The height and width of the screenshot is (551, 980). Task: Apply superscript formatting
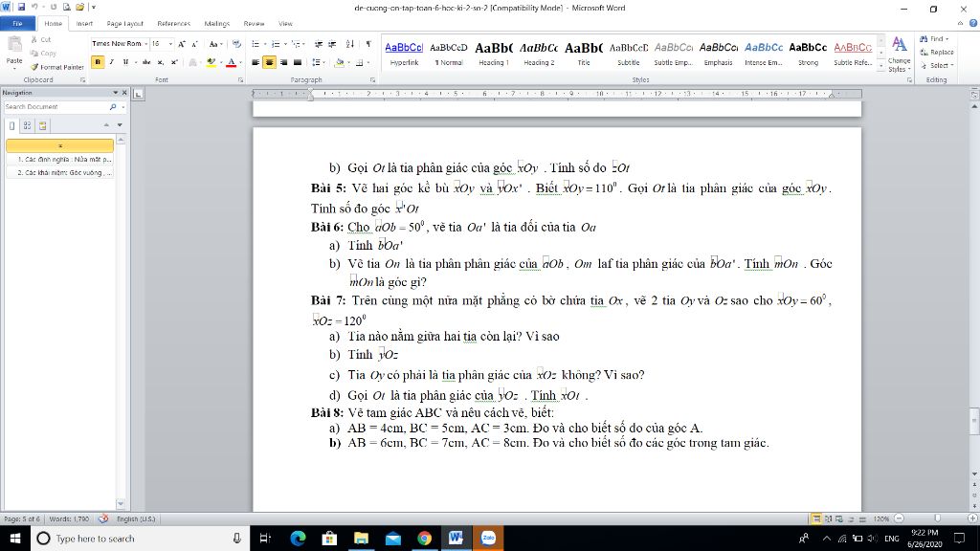pos(174,62)
